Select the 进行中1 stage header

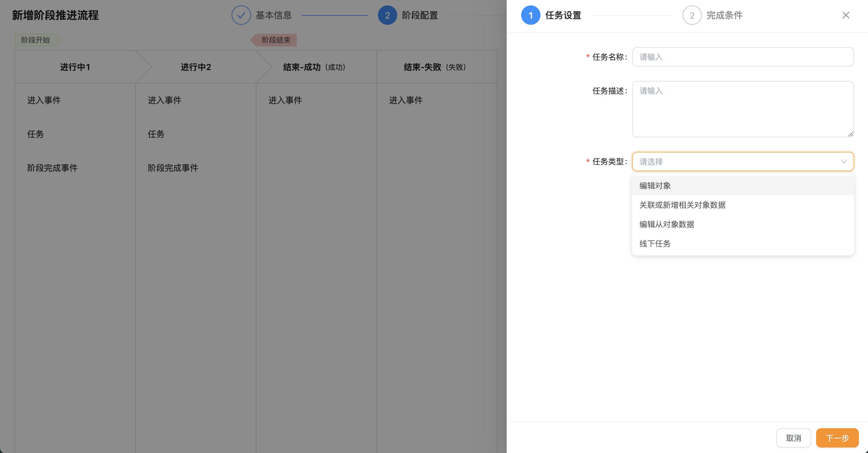coord(75,67)
